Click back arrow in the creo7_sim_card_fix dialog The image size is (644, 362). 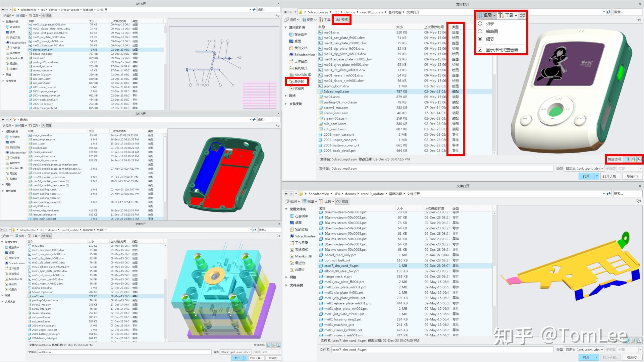286,194
